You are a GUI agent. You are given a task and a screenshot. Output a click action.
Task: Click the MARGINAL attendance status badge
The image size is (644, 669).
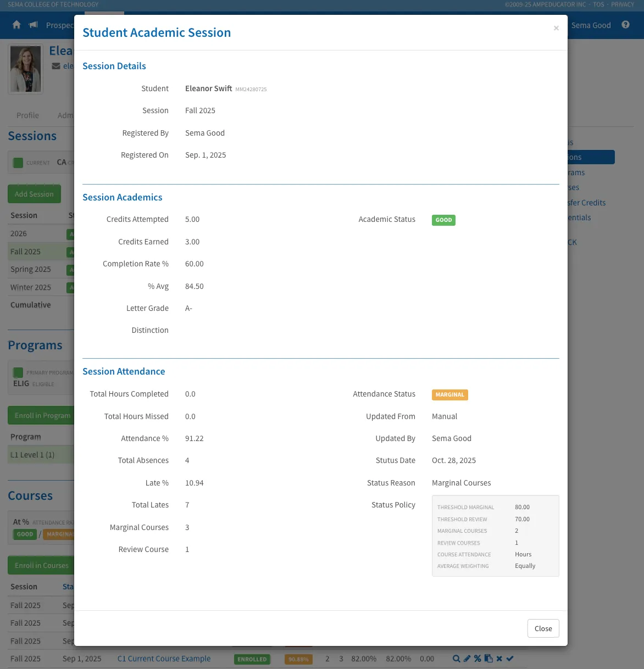pyautogui.click(x=450, y=395)
